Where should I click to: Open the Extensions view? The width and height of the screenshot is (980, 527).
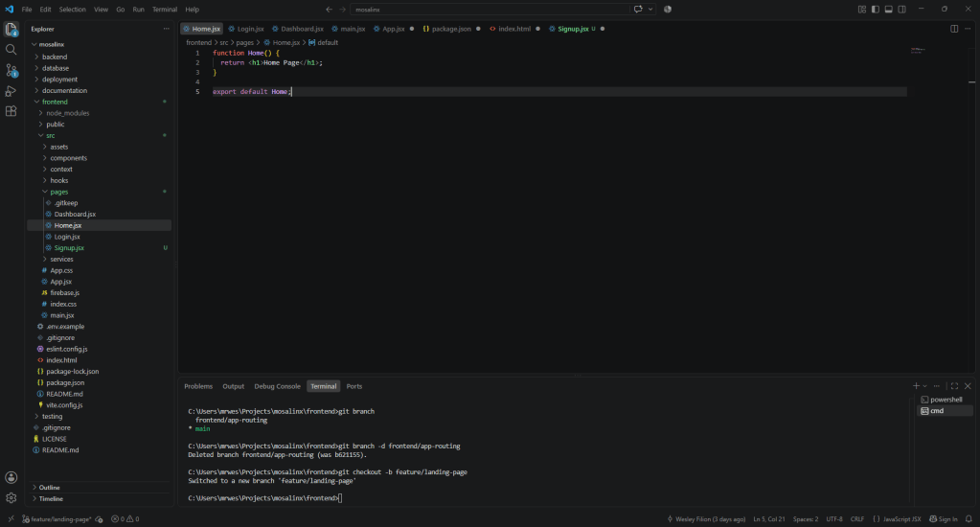coord(11,111)
